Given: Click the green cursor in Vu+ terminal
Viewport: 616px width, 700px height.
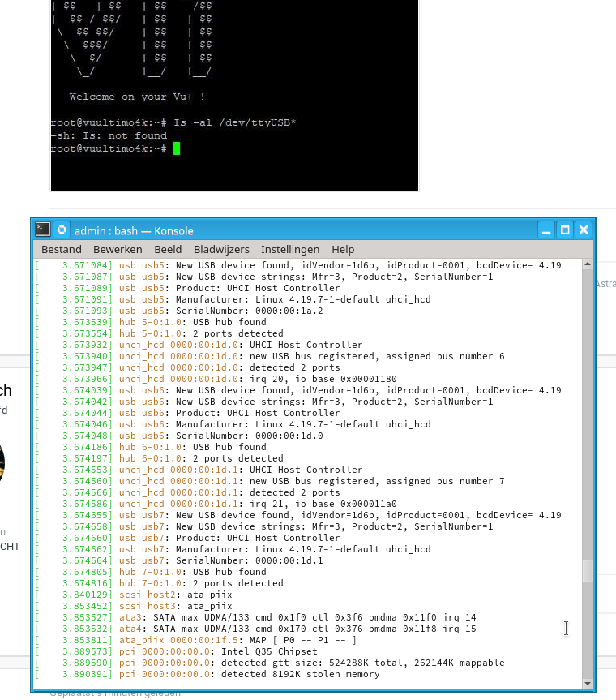Looking at the screenshot, I should pyautogui.click(x=177, y=148).
